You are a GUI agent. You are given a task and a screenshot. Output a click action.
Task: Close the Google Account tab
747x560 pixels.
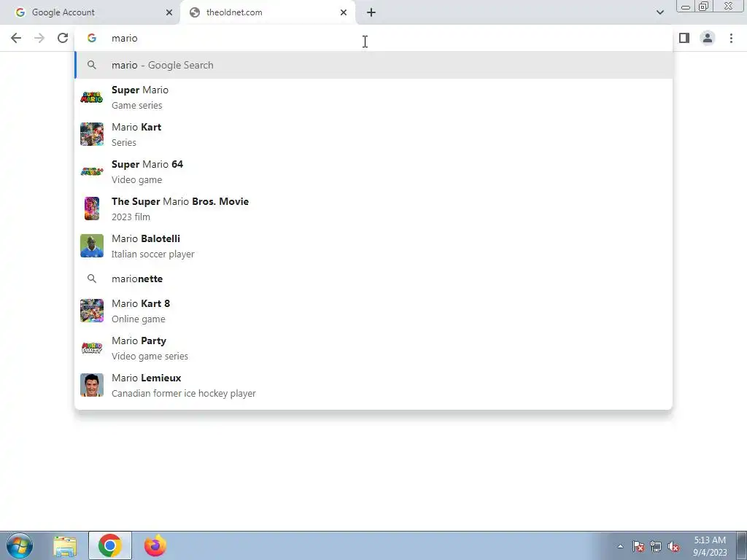click(x=169, y=12)
